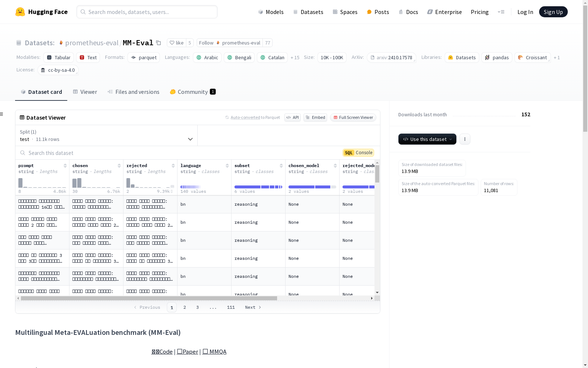588x368 pixels.
Task: Select the Catalan language tag
Action: (272, 57)
